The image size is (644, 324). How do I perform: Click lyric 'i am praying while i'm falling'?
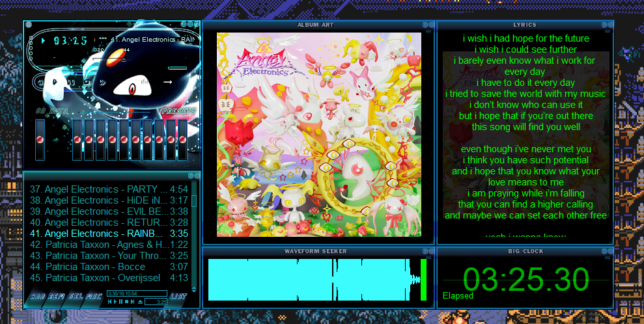(x=526, y=193)
